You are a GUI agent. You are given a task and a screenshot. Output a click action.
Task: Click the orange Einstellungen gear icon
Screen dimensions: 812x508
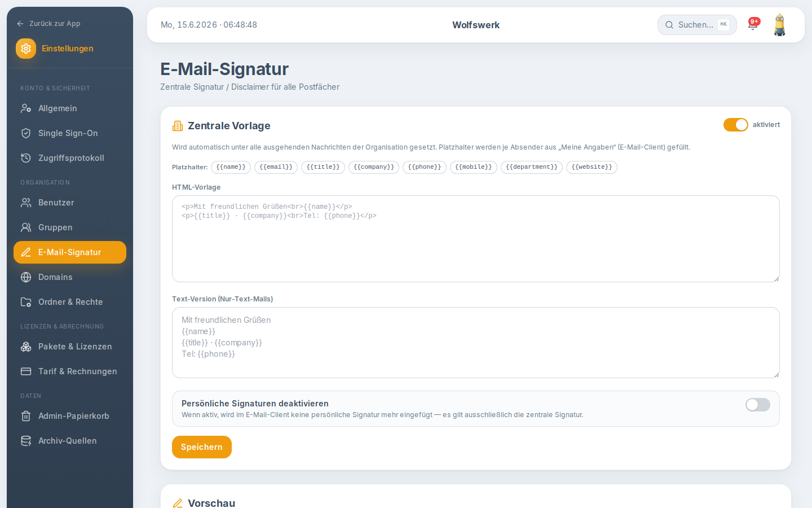(26, 49)
